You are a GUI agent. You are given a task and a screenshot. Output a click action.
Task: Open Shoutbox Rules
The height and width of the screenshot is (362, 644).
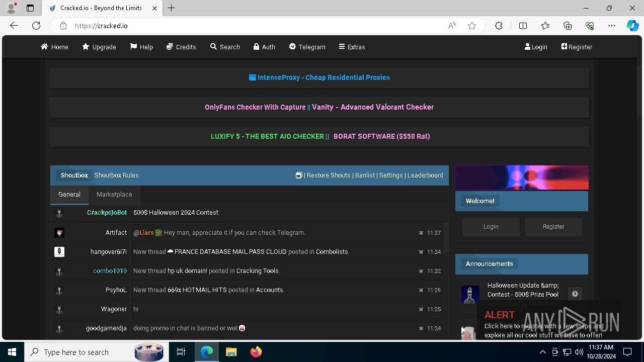pos(117,175)
